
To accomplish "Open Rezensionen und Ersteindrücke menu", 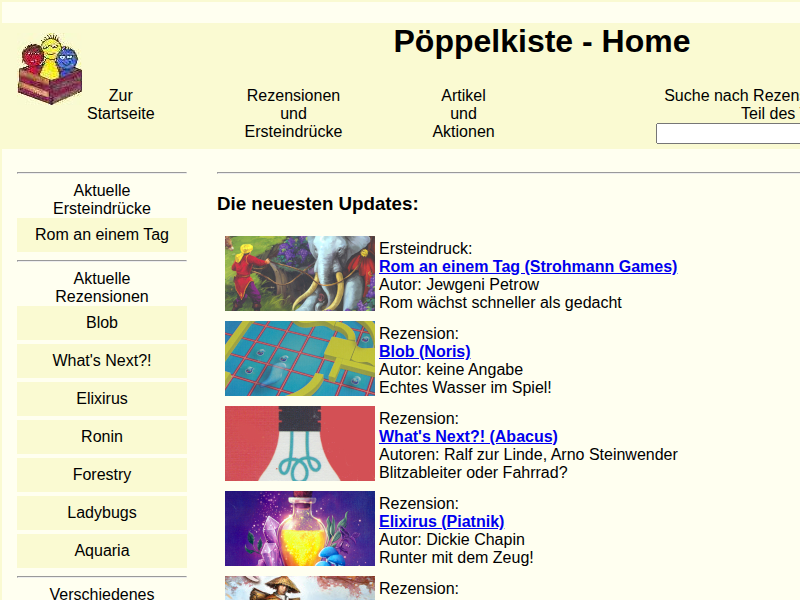I will [x=293, y=113].
